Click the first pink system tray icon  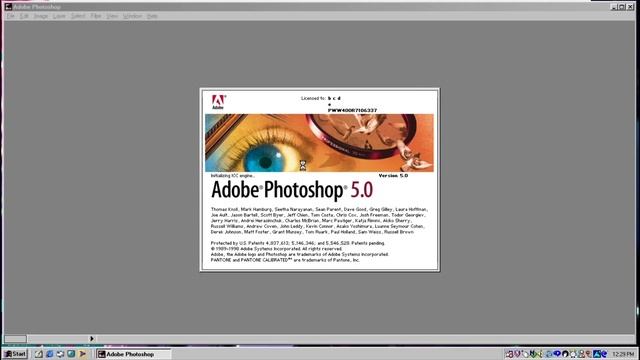tap(509, 354)
